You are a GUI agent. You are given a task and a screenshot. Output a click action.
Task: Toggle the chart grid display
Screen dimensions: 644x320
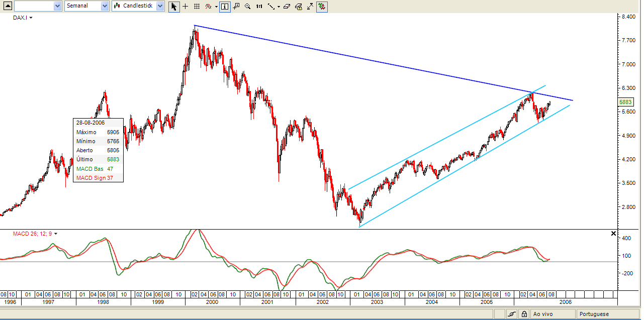click(x=196, y=7)
